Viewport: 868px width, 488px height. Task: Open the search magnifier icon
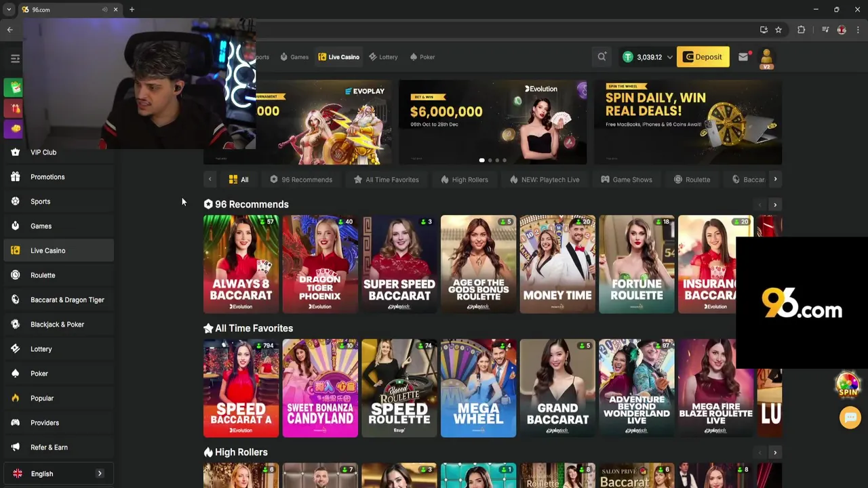(601, 57)
